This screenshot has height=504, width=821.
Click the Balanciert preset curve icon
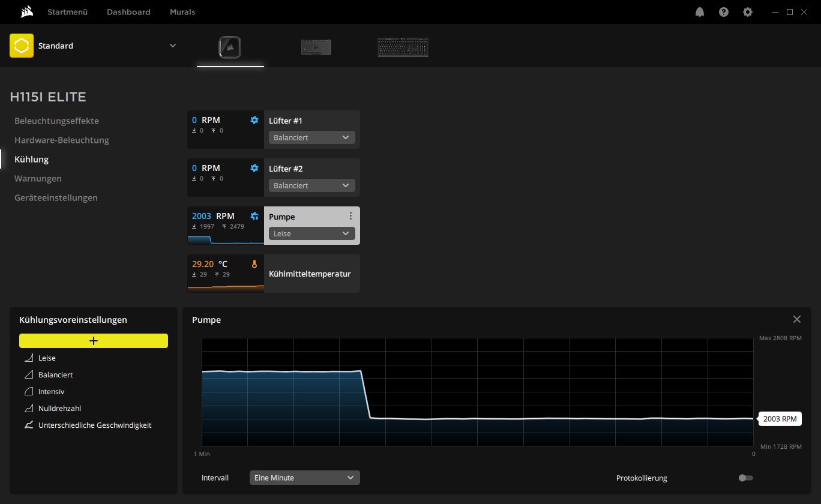28,375
